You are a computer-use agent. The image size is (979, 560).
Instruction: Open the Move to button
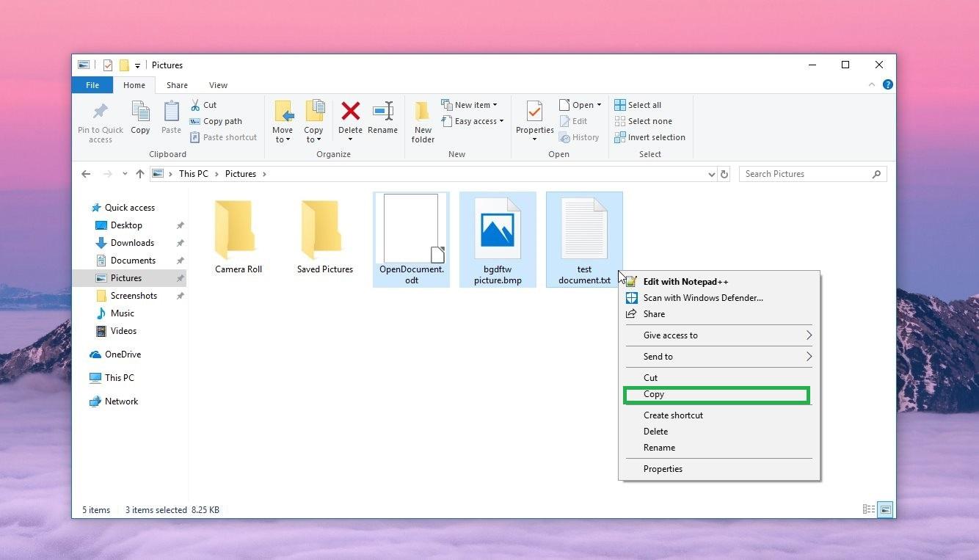point(283,122)
